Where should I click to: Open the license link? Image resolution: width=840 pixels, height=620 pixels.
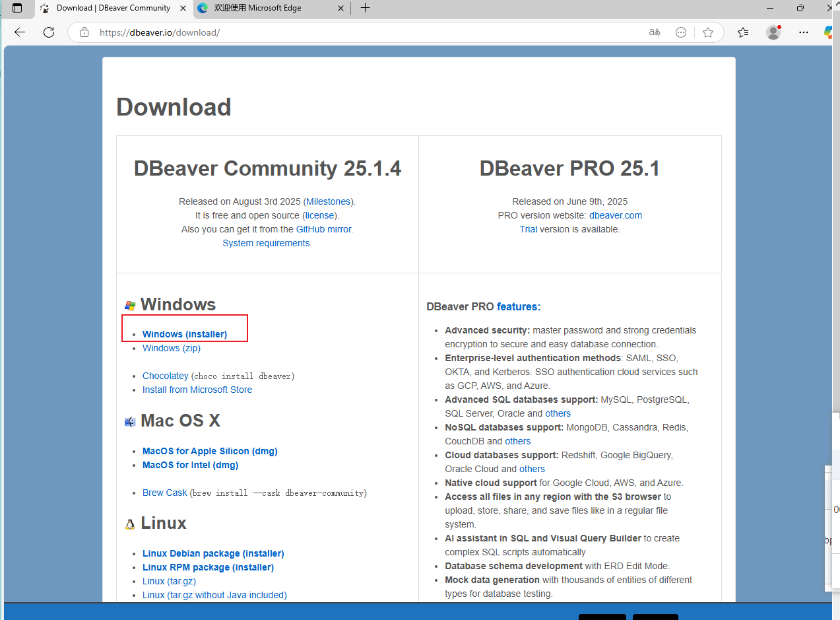tap(320, 215)
